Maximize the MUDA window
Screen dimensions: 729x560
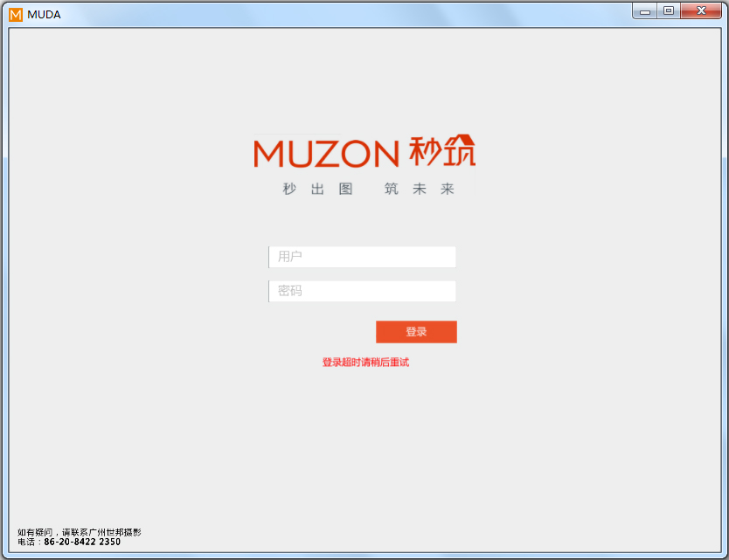pos(669,11)
